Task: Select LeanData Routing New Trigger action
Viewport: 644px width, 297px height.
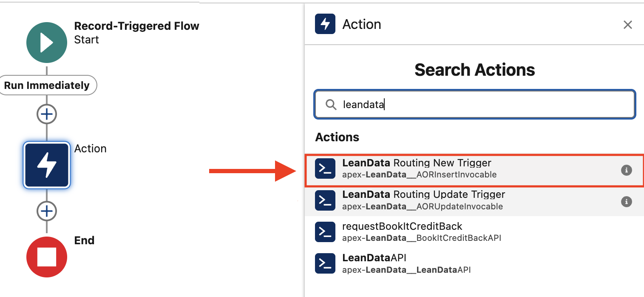Action: [x=417, y=163]
